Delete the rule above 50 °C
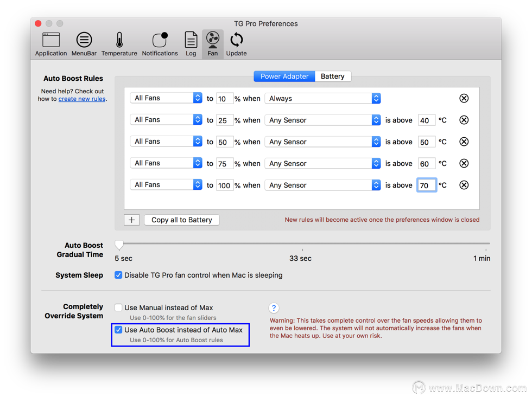532x397 pixels. (464, 142)
